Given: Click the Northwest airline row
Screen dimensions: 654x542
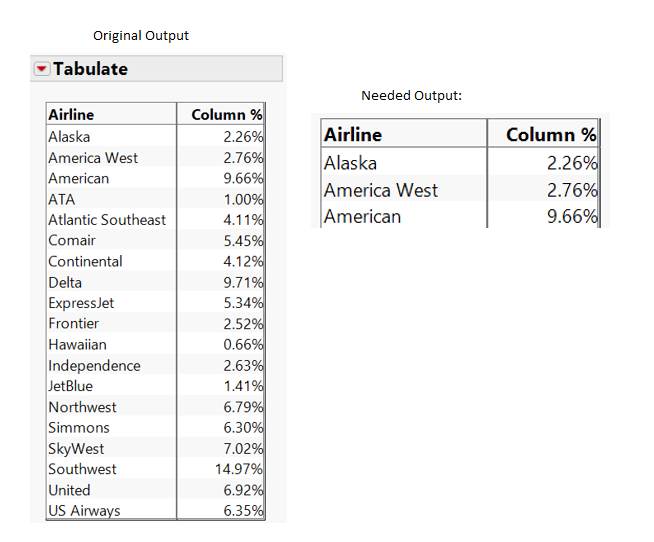Looking at the screenshot, I should click(x=82, y=407).
